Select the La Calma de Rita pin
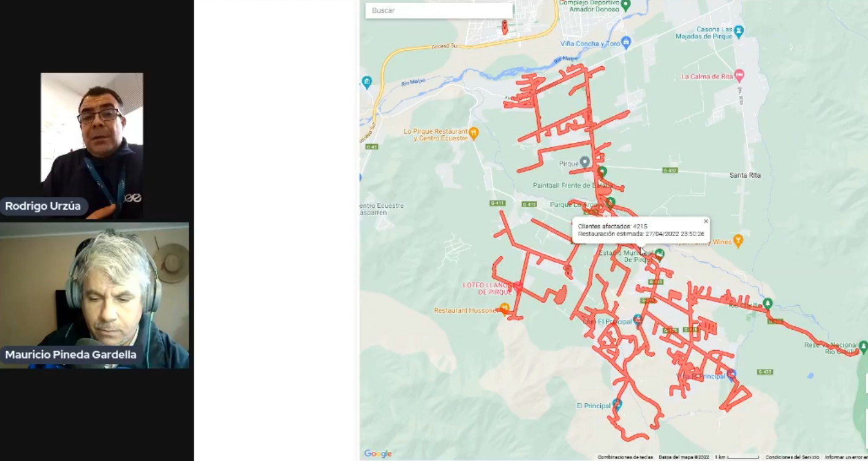The width and height of the screenshot is (868, 461). click(739, 75)
